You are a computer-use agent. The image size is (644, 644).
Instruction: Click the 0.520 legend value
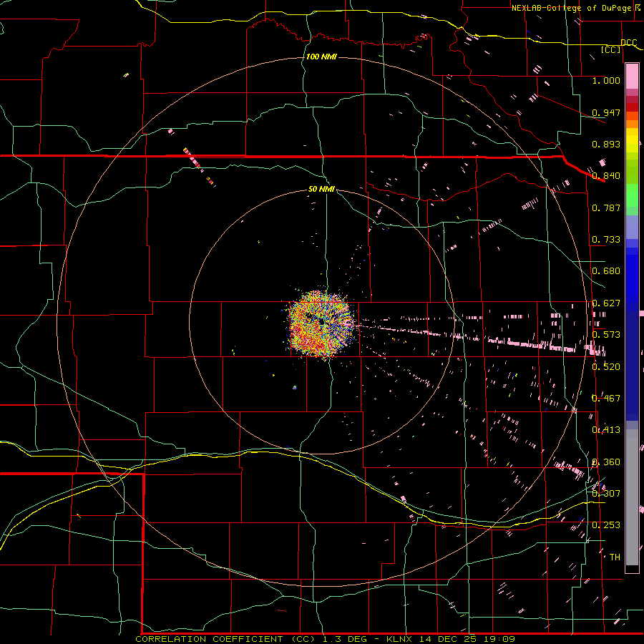tap(606, 366)
